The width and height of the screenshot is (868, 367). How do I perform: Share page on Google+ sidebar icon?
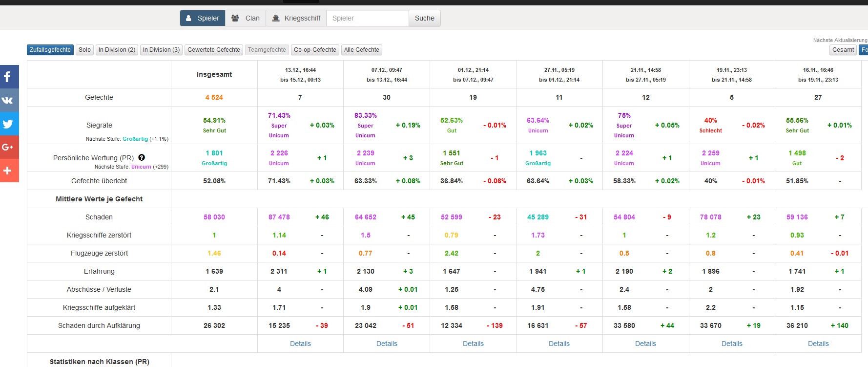[x=9, y=147]
